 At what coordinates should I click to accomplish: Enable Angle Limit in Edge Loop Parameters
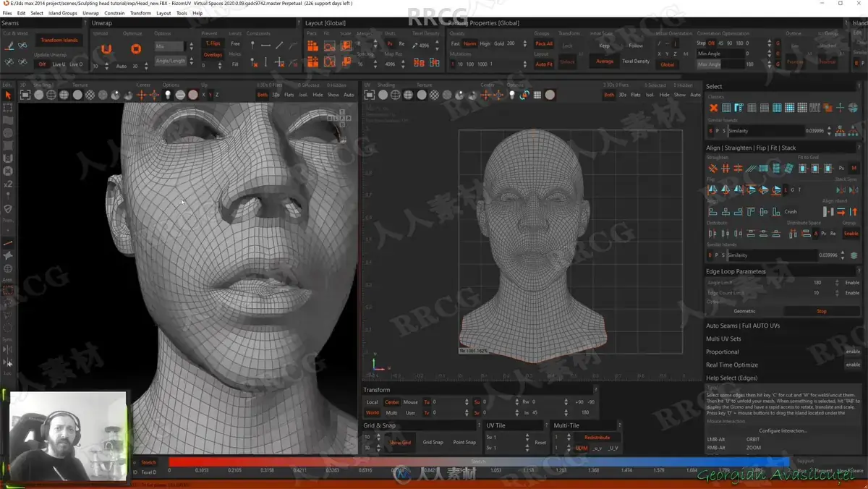tap(852, 283)
